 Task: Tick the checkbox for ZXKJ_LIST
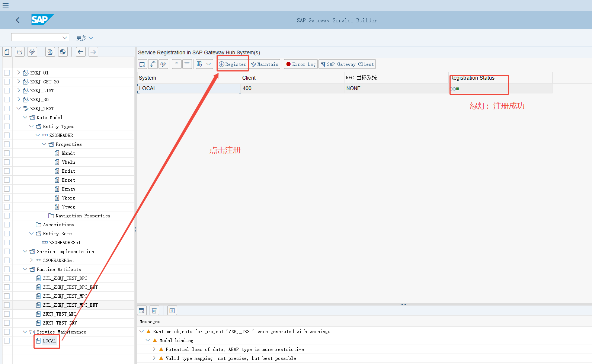tap(7, 90)
